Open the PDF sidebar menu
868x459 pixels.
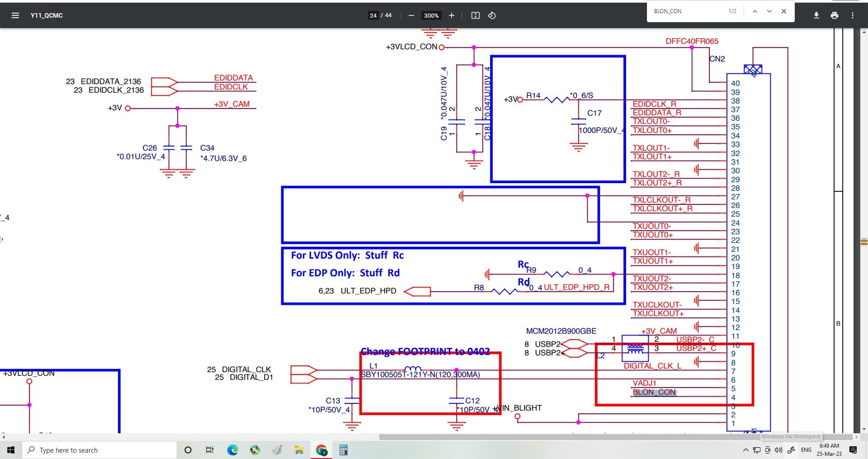click(15, 15)
